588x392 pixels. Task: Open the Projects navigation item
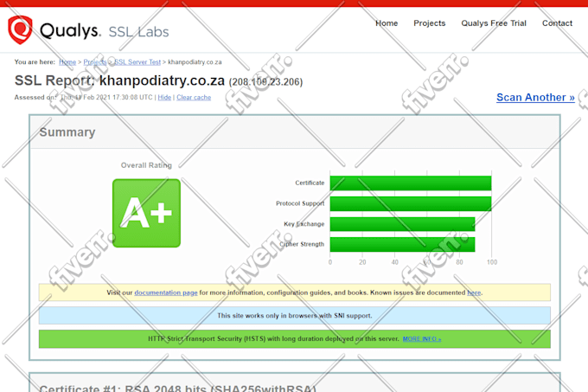click(x=430, y=23)
